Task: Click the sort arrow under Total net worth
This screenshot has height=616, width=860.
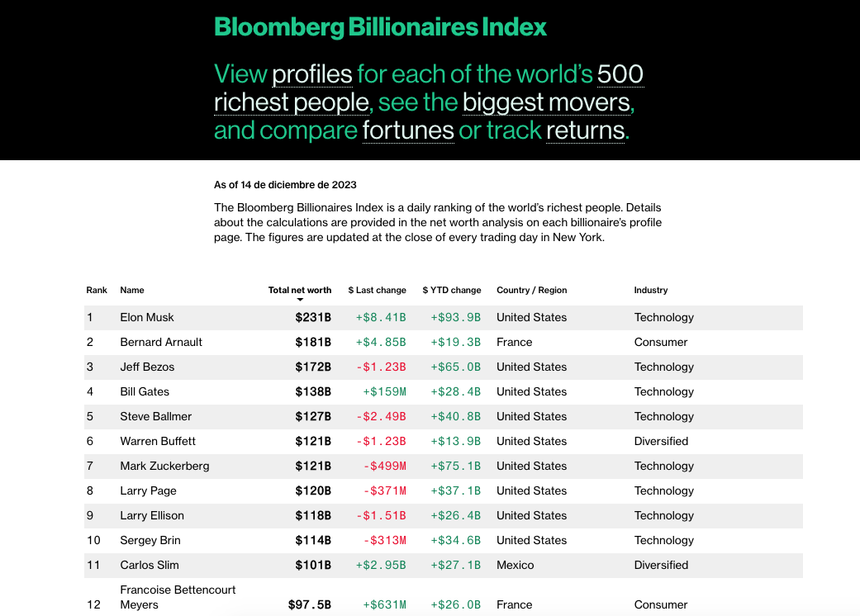Action: (x=300, y=301)
